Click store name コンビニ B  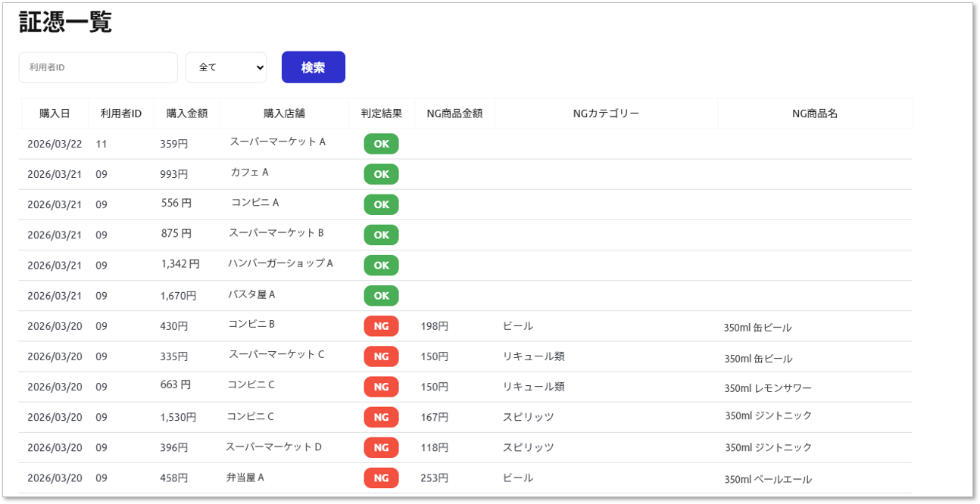click(251, 324)
